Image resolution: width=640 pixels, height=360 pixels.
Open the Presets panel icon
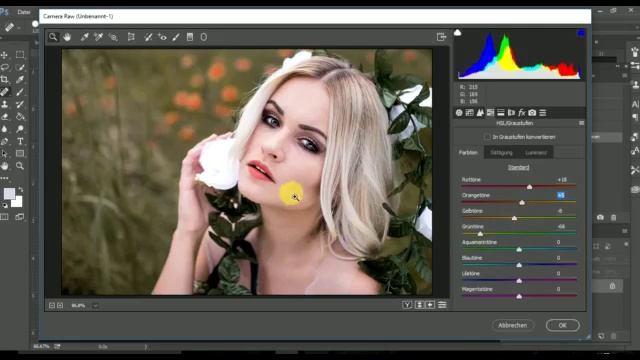(543, 113)
